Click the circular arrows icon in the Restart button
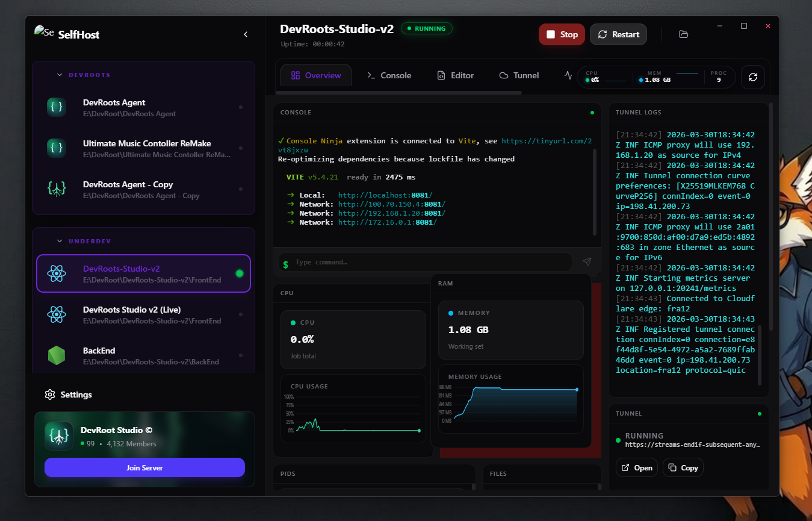The height and width of the screenshot is (521, 812). click(x=603, y=34)
